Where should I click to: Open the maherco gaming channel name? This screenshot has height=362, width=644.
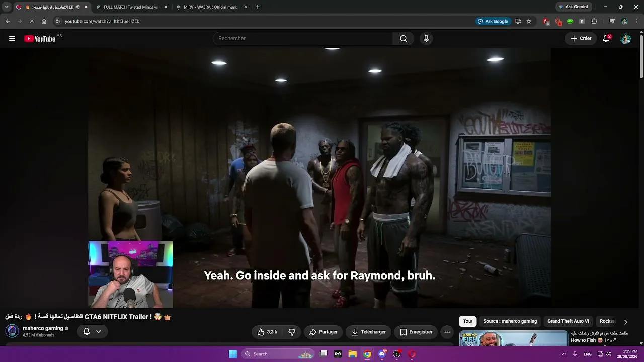click(43, 328)
